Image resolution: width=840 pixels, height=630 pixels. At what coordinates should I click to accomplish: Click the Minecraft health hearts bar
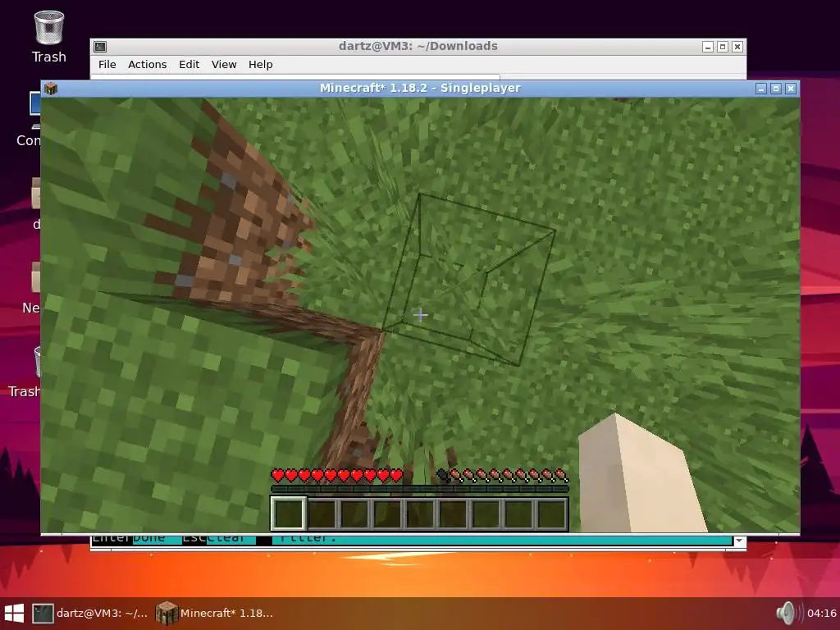[x=337, y=475]
